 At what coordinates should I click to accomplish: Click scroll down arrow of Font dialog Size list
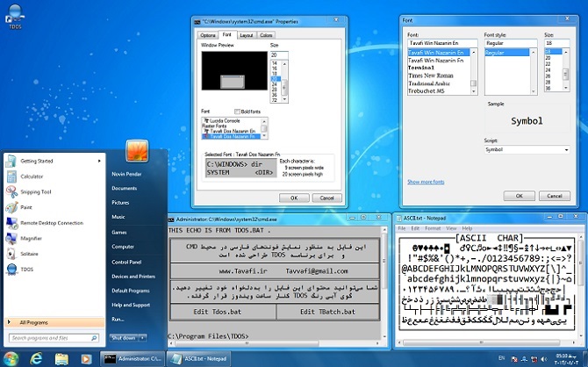(566, 89)
